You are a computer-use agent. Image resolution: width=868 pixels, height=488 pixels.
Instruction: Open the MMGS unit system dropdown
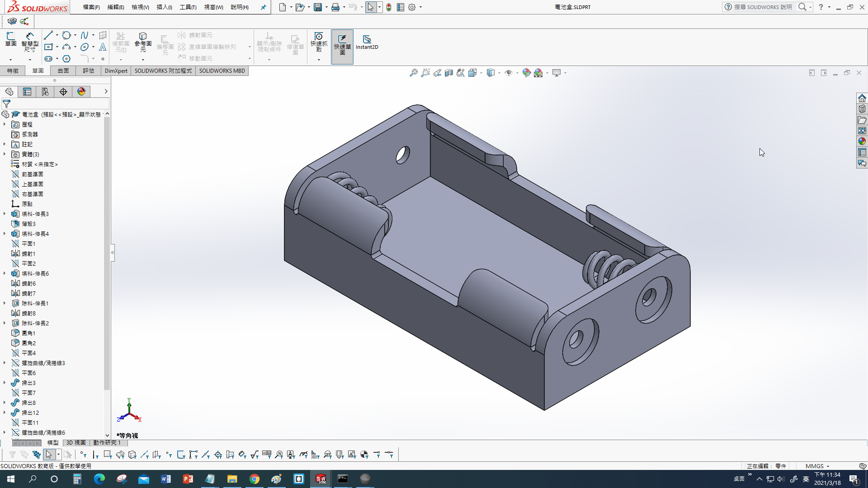[817, 466]
